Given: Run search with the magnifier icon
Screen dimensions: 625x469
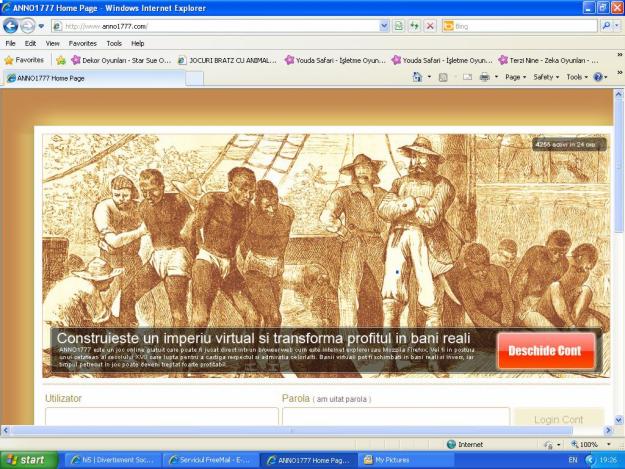Looking at the screenshot, I should (x=606, y=26).
